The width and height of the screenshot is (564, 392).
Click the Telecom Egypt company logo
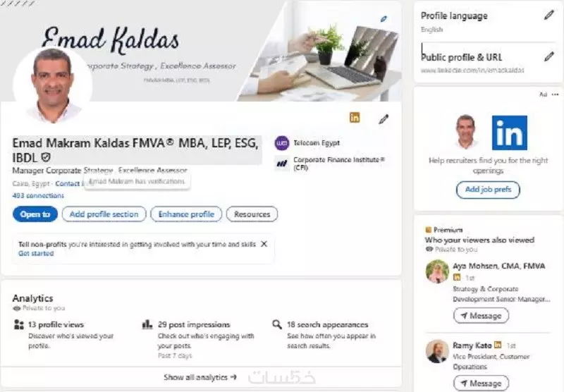[x=281, y=143]
